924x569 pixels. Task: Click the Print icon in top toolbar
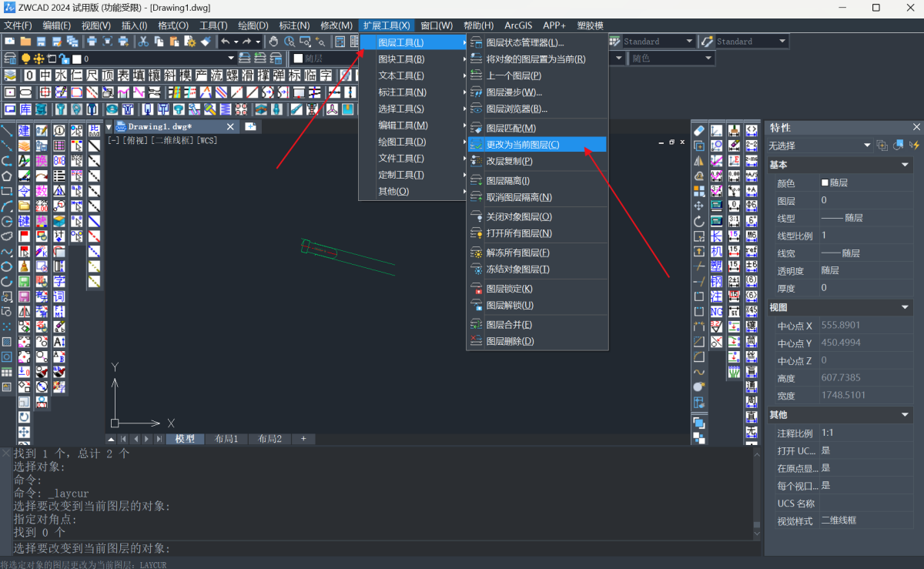point(92,42)
